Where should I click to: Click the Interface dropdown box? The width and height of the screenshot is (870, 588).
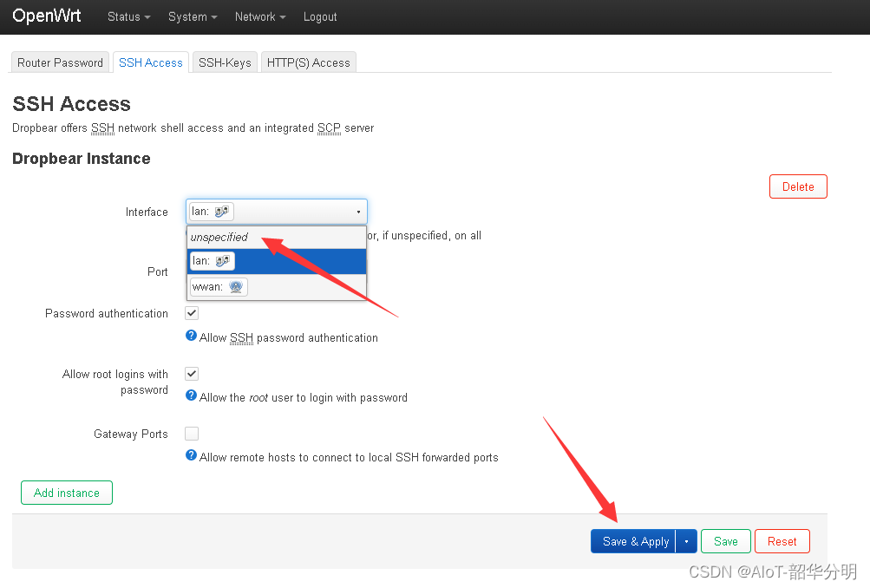pos(277,212)
